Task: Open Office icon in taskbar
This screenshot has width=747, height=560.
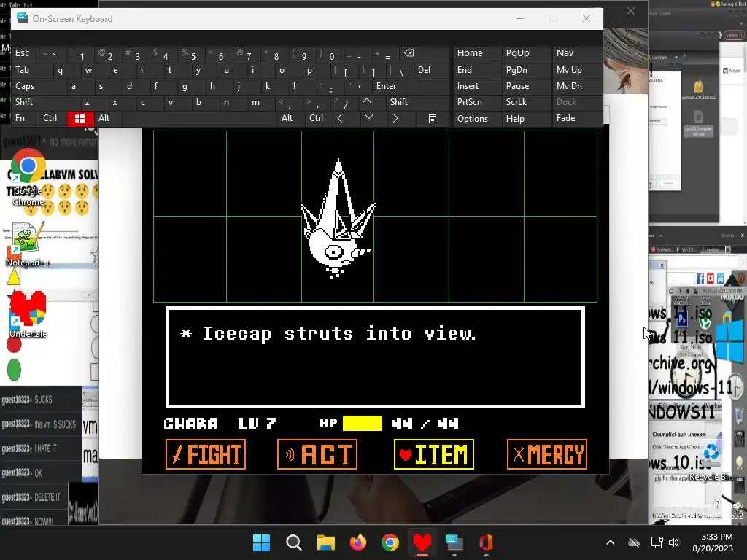Action: click(x=486, y=542)
